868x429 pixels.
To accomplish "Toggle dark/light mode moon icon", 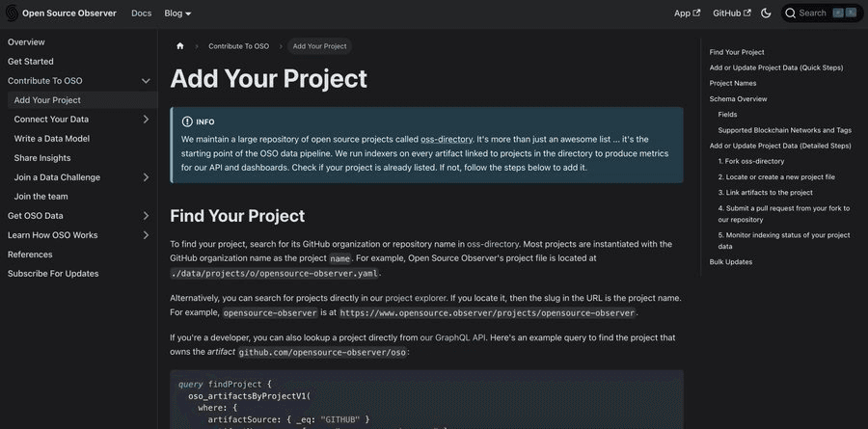I will 766,13.
